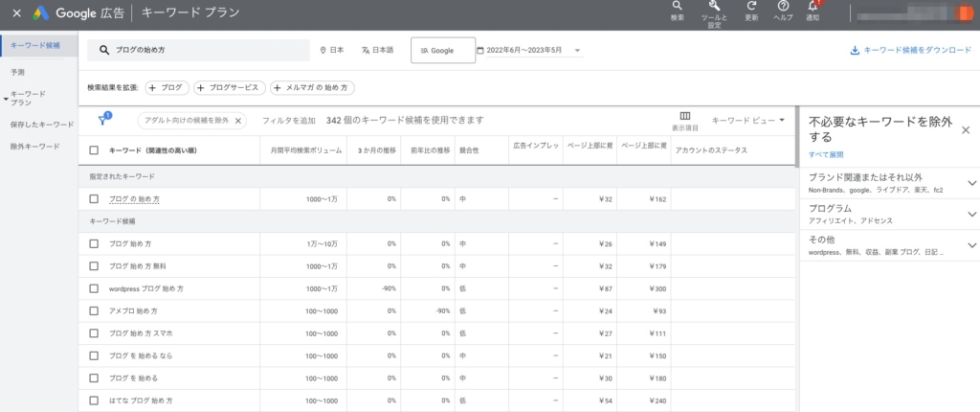Remove the アダルト向けの候補を除外 filter chip
The image size is (980, 412).
[x=237, y=121]
